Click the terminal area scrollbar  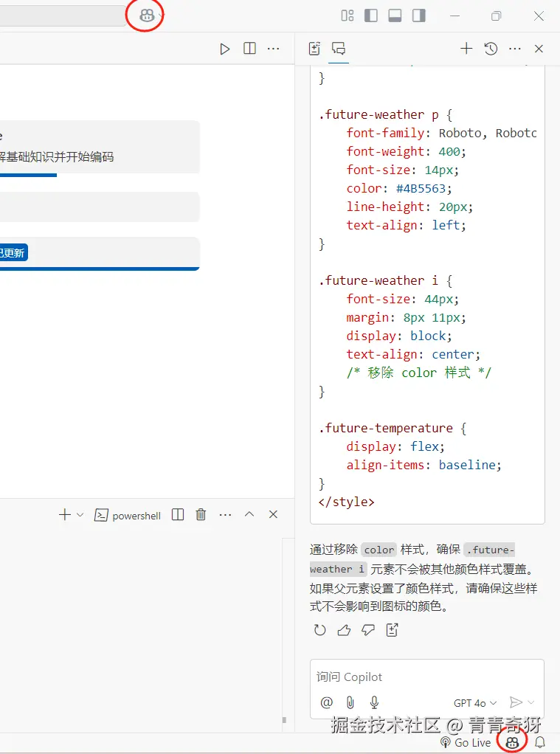click(284, 720)
